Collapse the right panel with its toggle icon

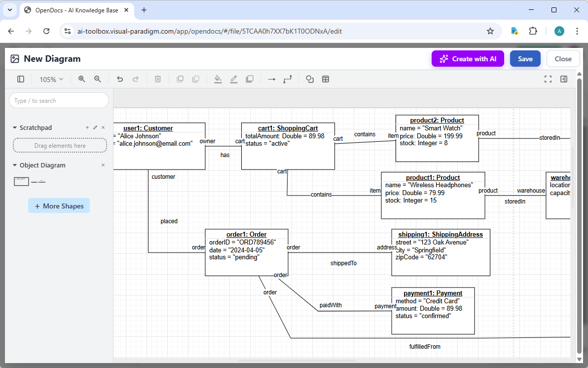[x=564, y=79]
